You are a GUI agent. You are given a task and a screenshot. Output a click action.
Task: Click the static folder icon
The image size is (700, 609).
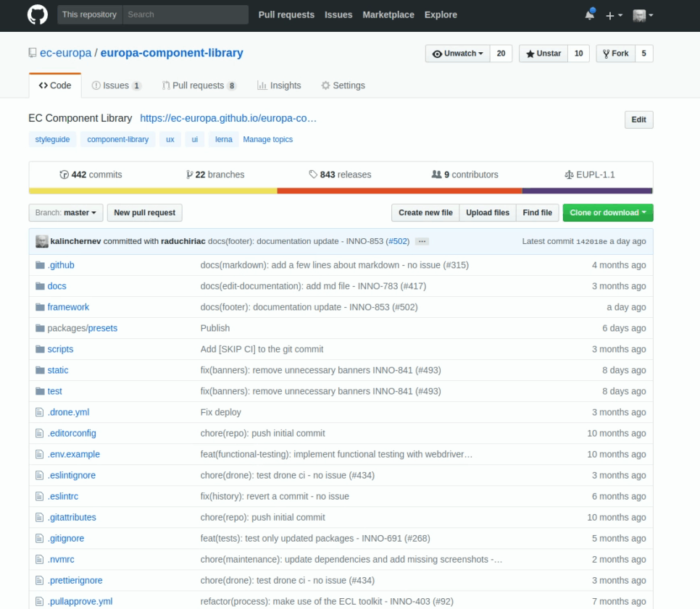pyautogui.click(x=40, y=370)
